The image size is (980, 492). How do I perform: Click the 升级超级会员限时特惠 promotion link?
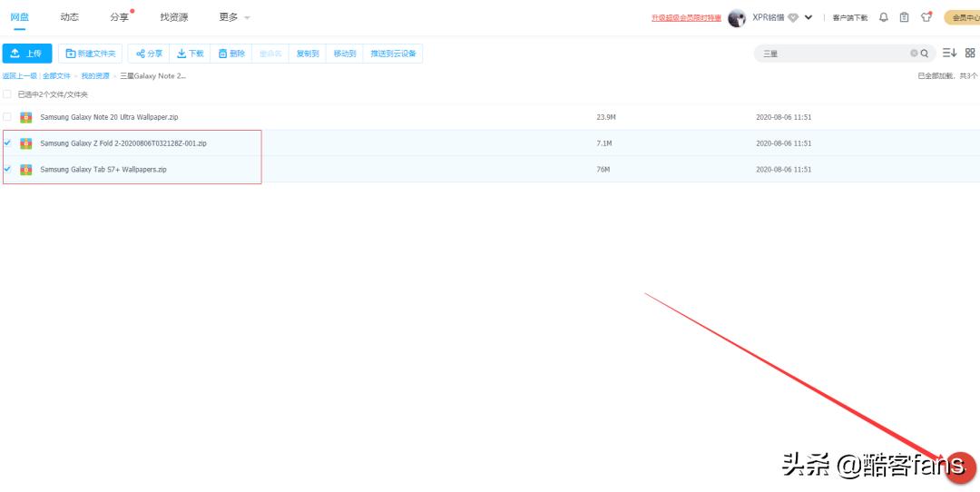pos(686,17)
